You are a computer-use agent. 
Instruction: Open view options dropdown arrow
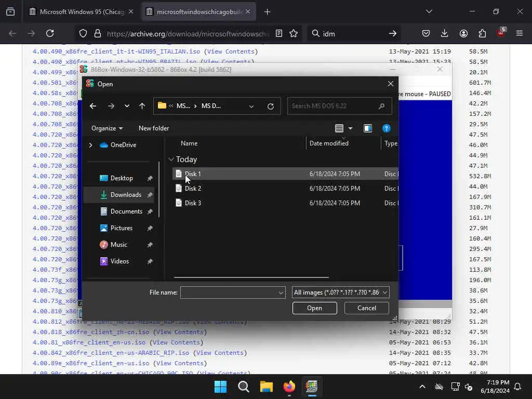[x=351, y=128]
